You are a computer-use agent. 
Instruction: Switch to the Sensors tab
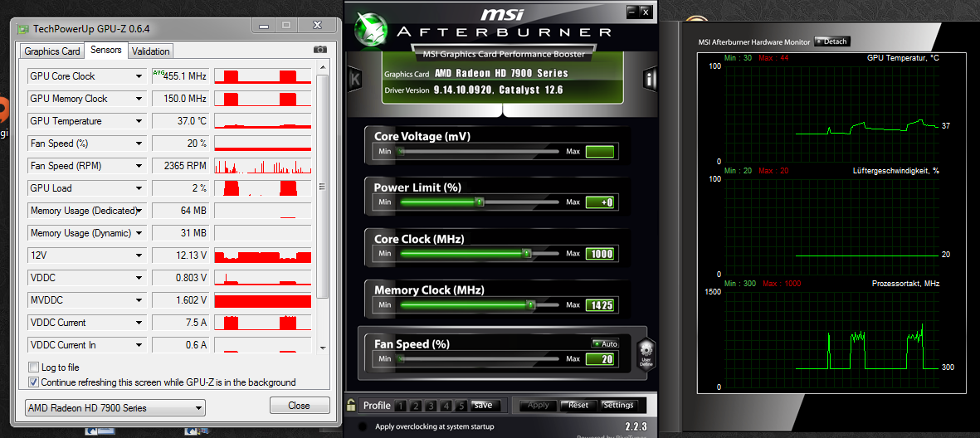(x=106, y=50)
